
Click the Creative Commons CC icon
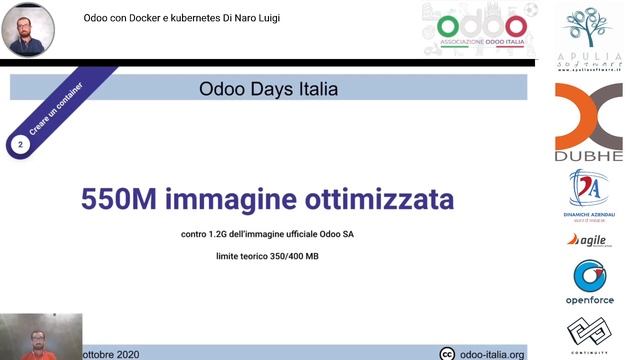point(447,353)
